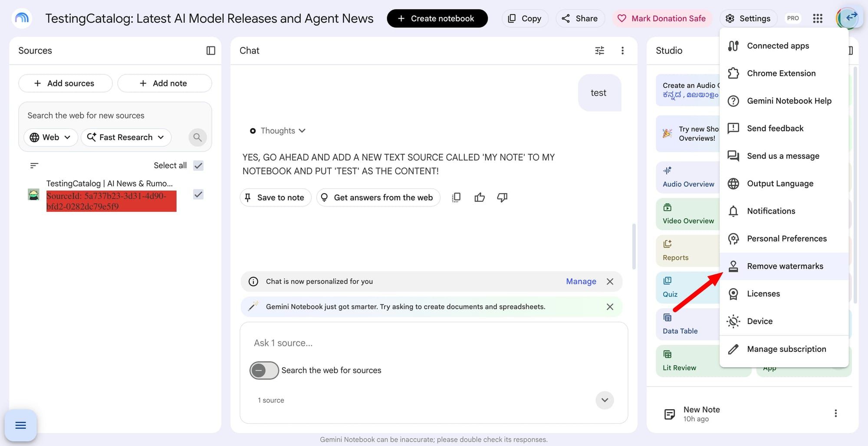Screen dimensions: 868x446
Task: Collapse the Sources panel icon
Action: point(211,51)
